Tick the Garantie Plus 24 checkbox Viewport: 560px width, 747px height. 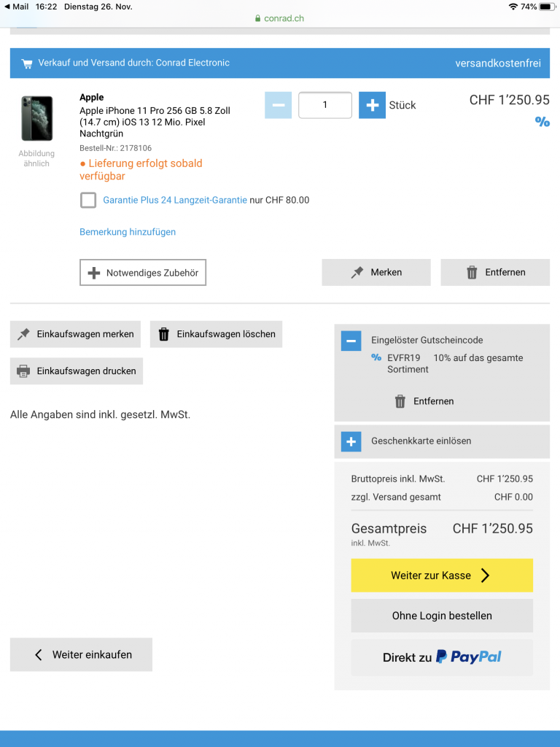[x=88, y=200]
